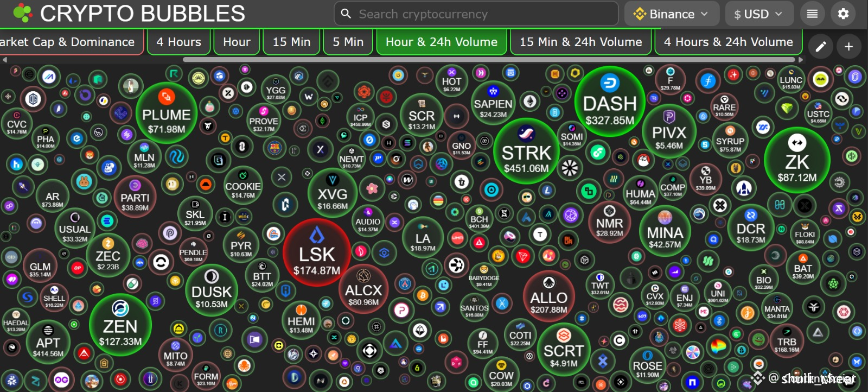Click the PROVE bubble
This screenshot has width=868, height=392.
[x=264, y=120]
